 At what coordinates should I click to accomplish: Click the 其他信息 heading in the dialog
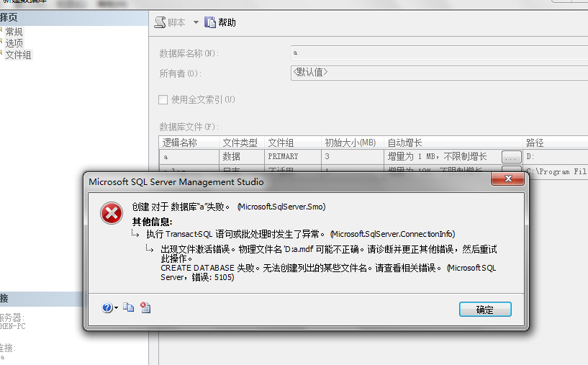[153, 222]
